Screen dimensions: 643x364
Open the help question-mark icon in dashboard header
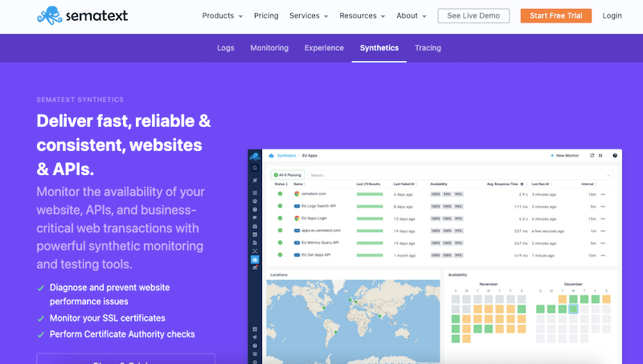615,156
